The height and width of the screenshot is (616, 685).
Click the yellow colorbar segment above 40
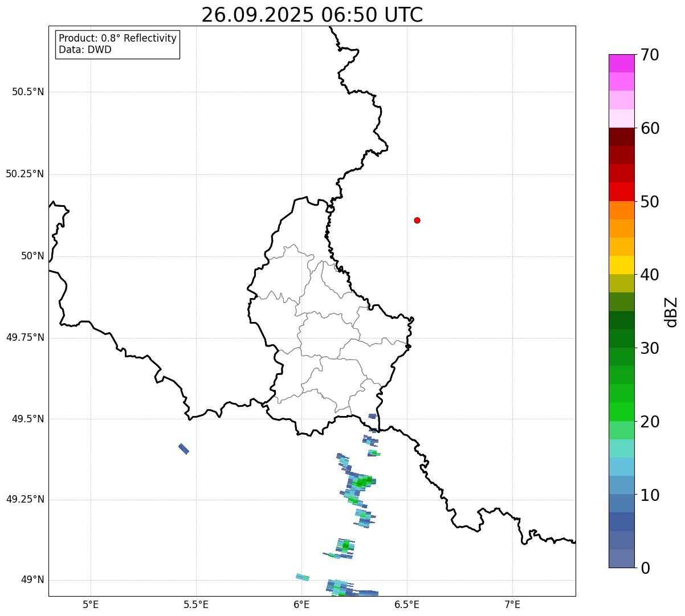point(621,265)
